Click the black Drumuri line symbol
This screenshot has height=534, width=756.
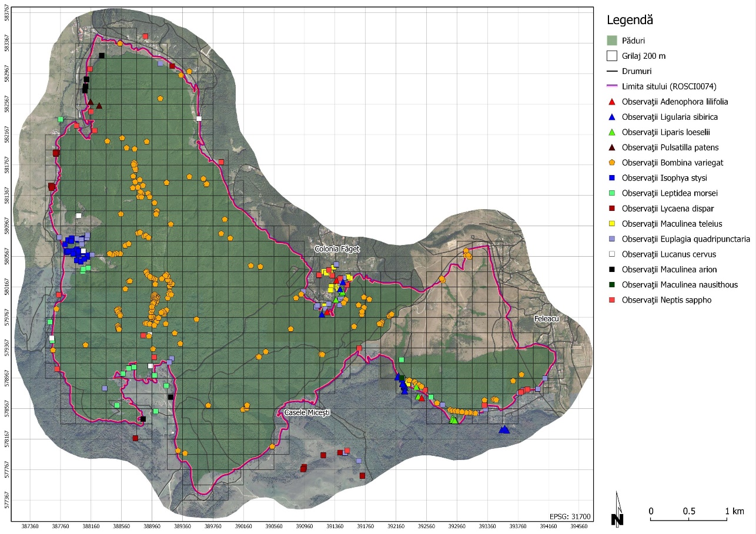coord(612,71)
